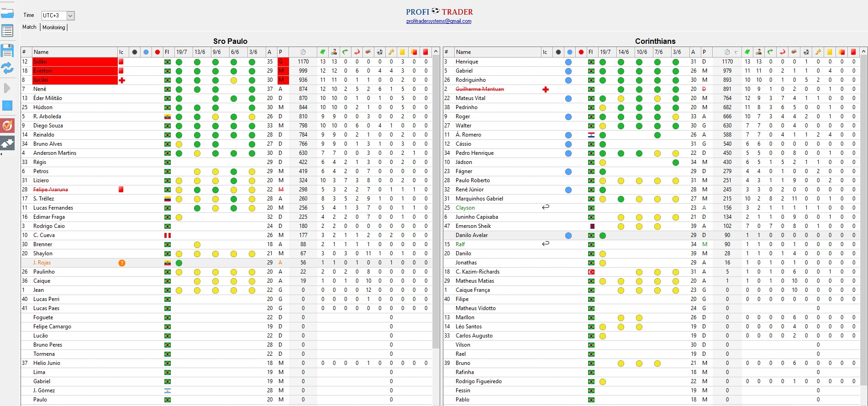The width and height of the screenshot is (868, 406).
Task: Open file with the folder sidebar icon
Action: point(7,13)
